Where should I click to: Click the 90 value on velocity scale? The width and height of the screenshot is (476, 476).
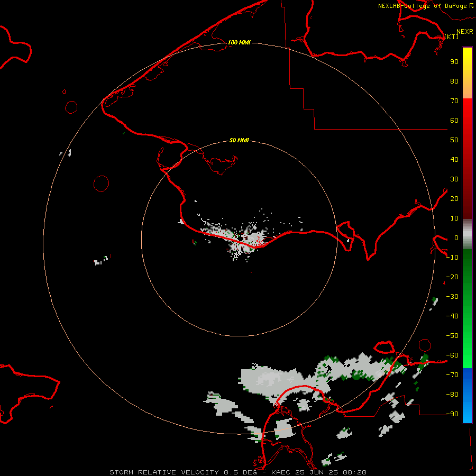pos(454,62)
